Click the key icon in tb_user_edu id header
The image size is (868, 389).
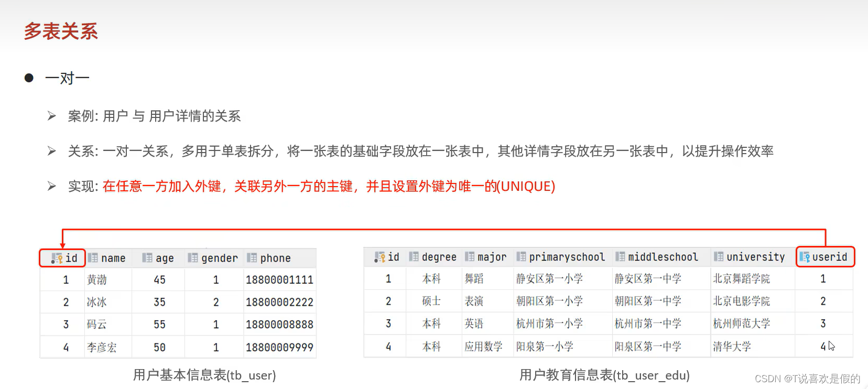coord(380,257)
